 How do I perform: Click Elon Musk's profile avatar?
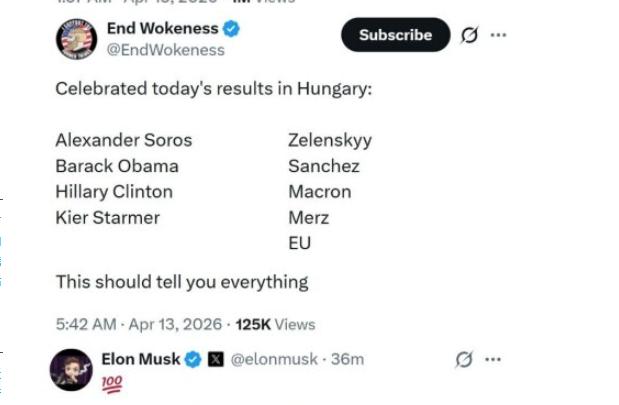[x=71, y=370]
